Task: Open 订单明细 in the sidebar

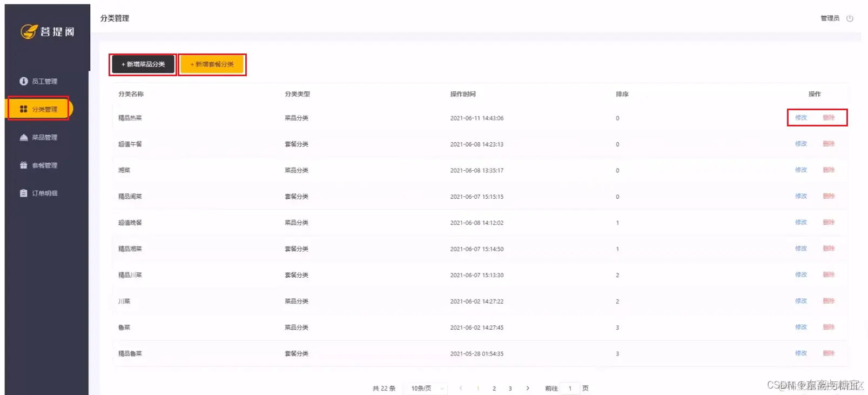Action: tap(38, 193)
